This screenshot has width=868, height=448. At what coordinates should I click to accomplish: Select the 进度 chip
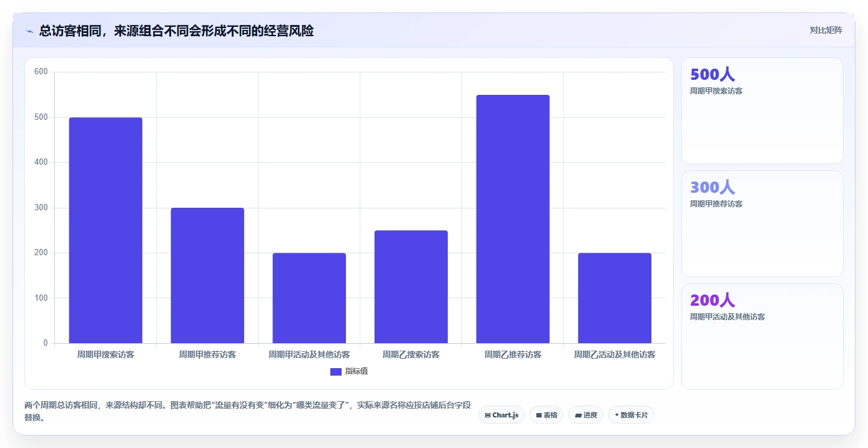pos(586,415)
